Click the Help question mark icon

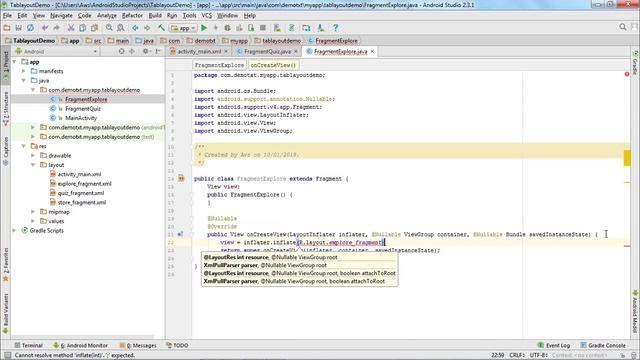336,28
